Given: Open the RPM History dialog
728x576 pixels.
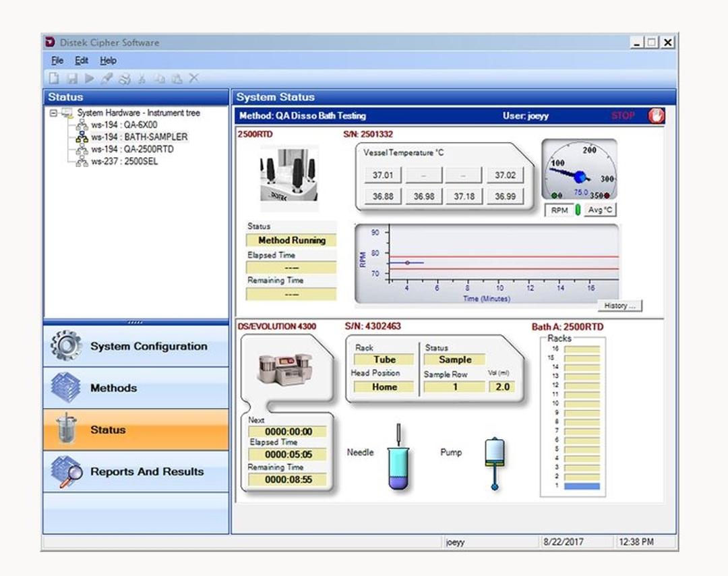Looking at the screenshot, I should tap(620, 305).
